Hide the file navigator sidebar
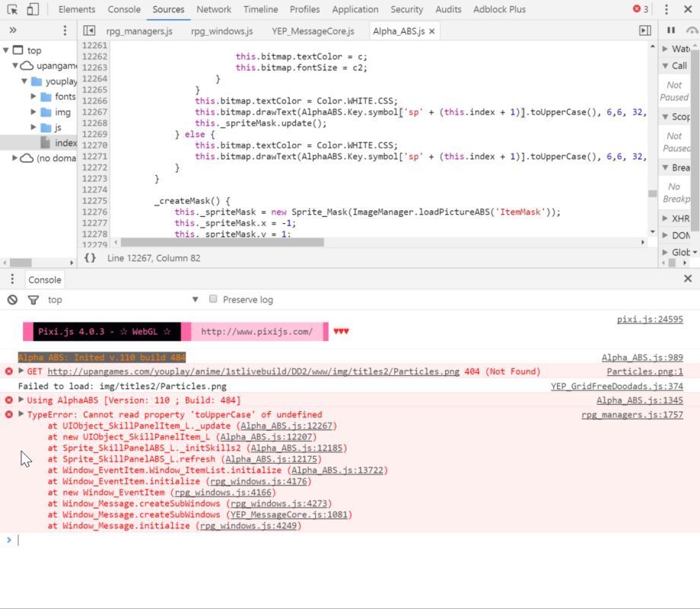Viewport: 700px width, 609px height. [x=89, y=30]
